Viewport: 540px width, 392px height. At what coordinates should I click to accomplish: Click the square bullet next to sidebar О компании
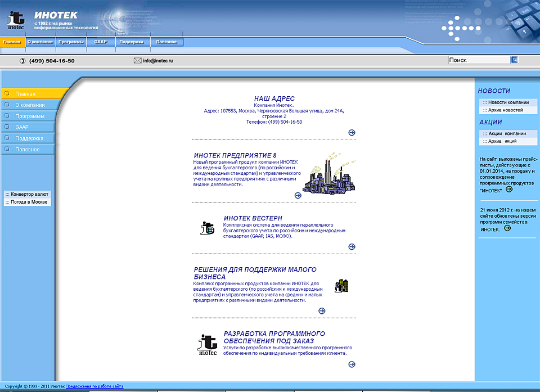pyautogui.click(x=7, y=105)
